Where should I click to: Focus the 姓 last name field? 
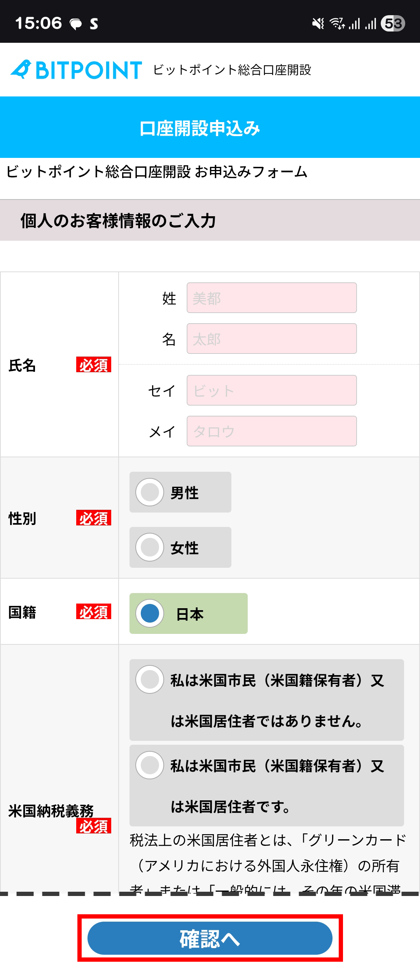click(x=272, y=298)
